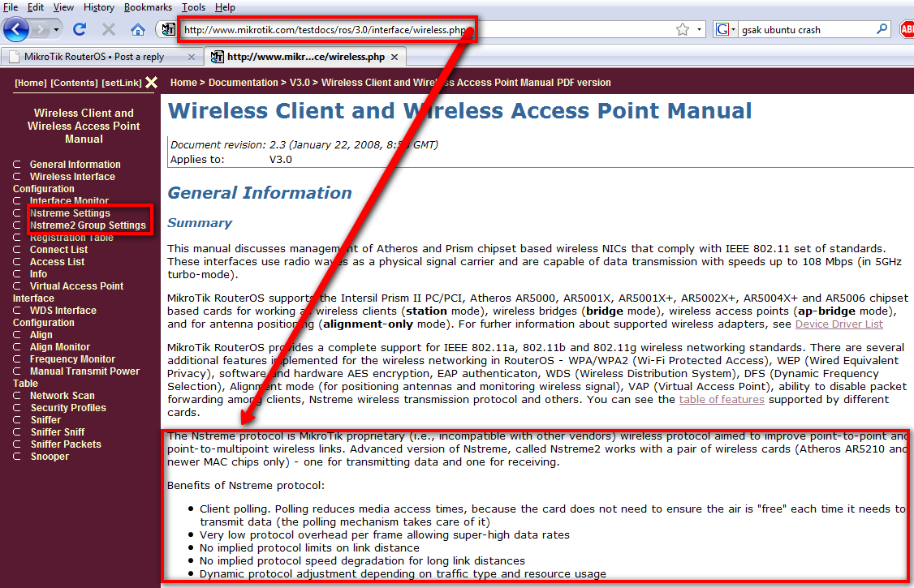The height and width of the screenshot is (588, 914).
Task: Open the Tools menu
Action: coord(193,7)
